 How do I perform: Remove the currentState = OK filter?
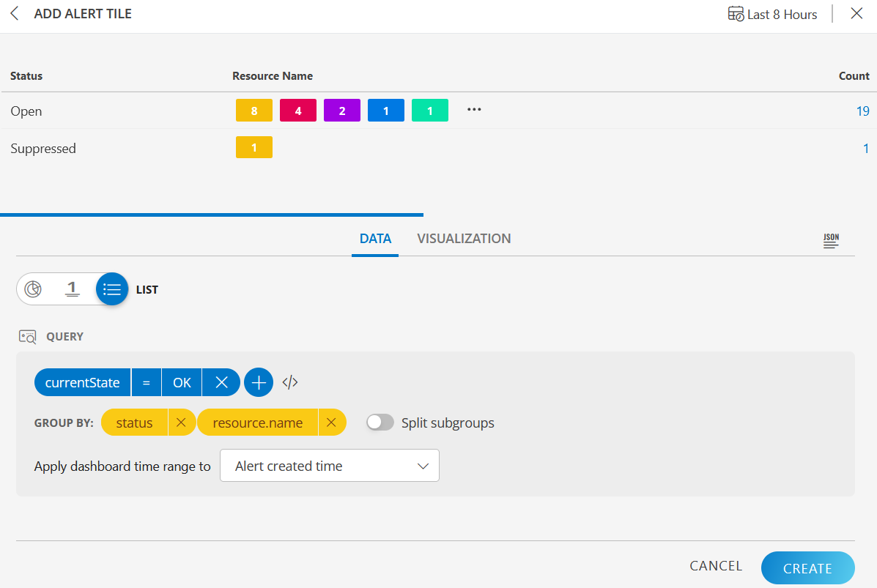pyautogui.click(x=221, y=382)
